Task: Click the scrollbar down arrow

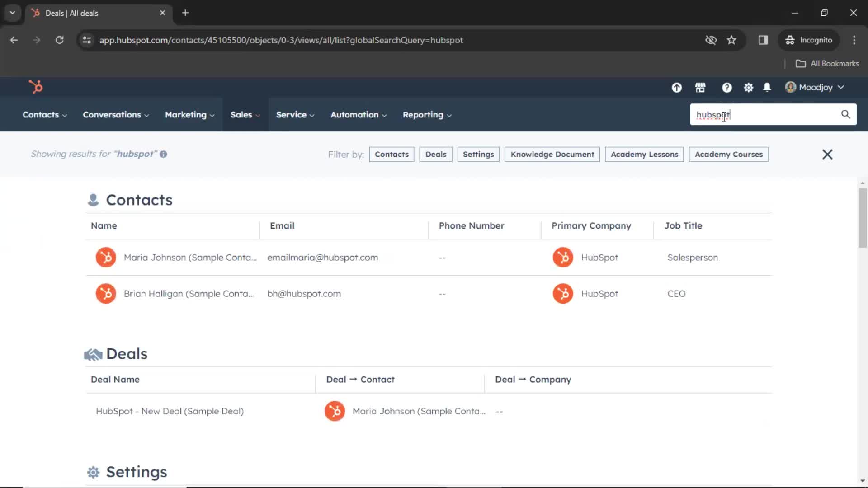Action: [863, 481]
